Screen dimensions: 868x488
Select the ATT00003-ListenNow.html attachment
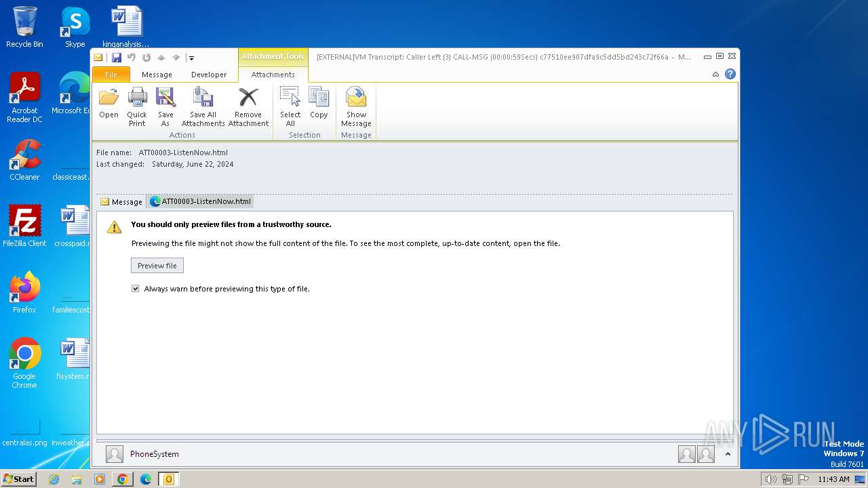(201, 201)
